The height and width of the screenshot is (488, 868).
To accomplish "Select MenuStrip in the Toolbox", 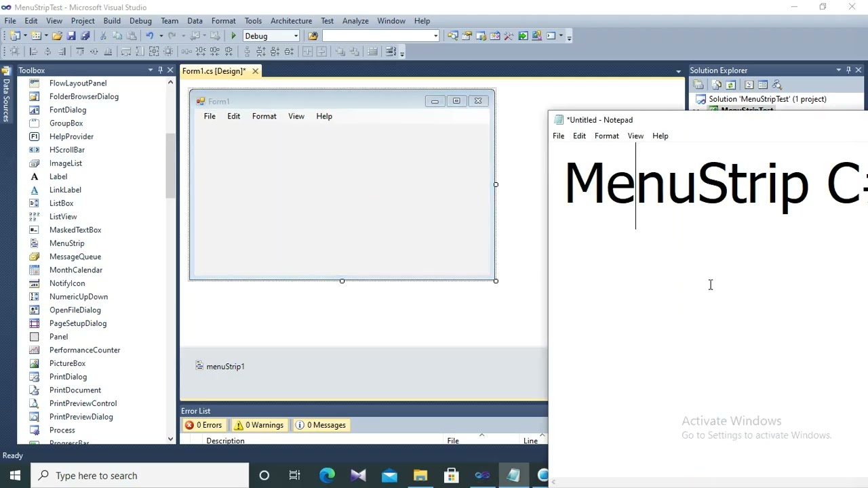I will 67,243.
